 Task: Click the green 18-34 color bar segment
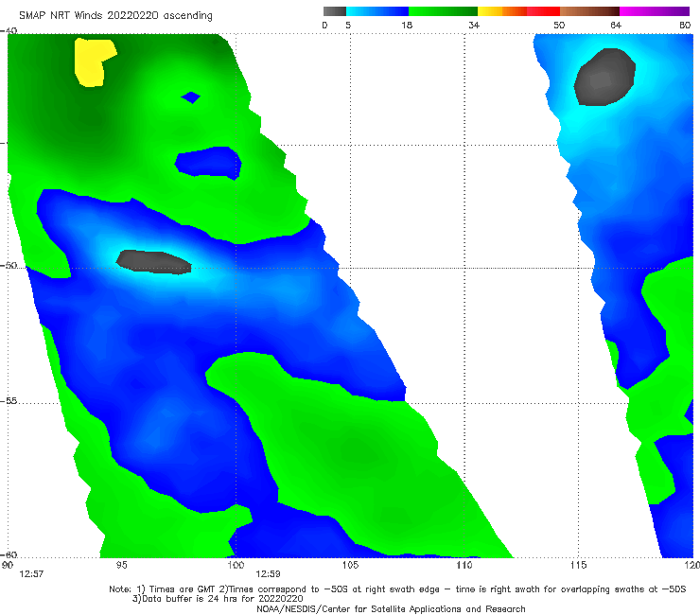443,11
